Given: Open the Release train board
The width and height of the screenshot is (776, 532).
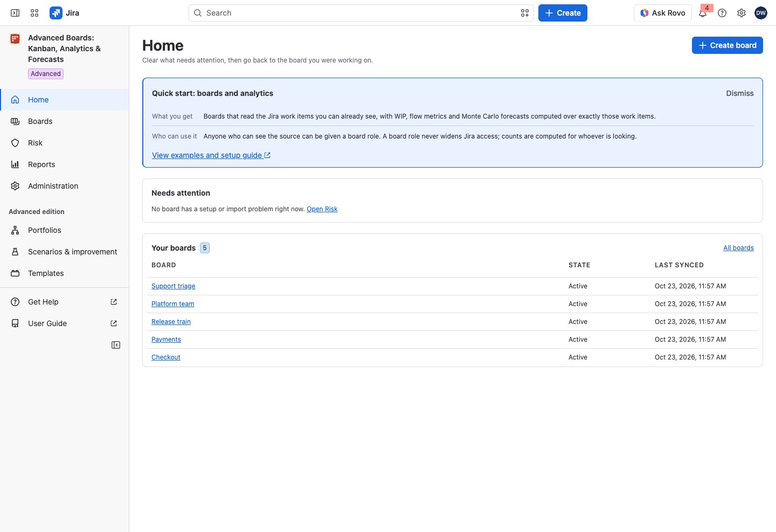Looking at the screenshot, I should 171,322.
